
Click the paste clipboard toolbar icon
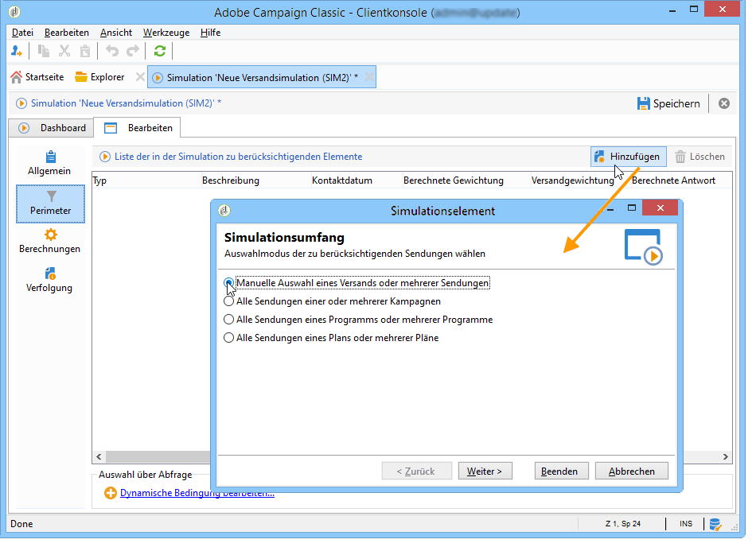coord(85,51)
